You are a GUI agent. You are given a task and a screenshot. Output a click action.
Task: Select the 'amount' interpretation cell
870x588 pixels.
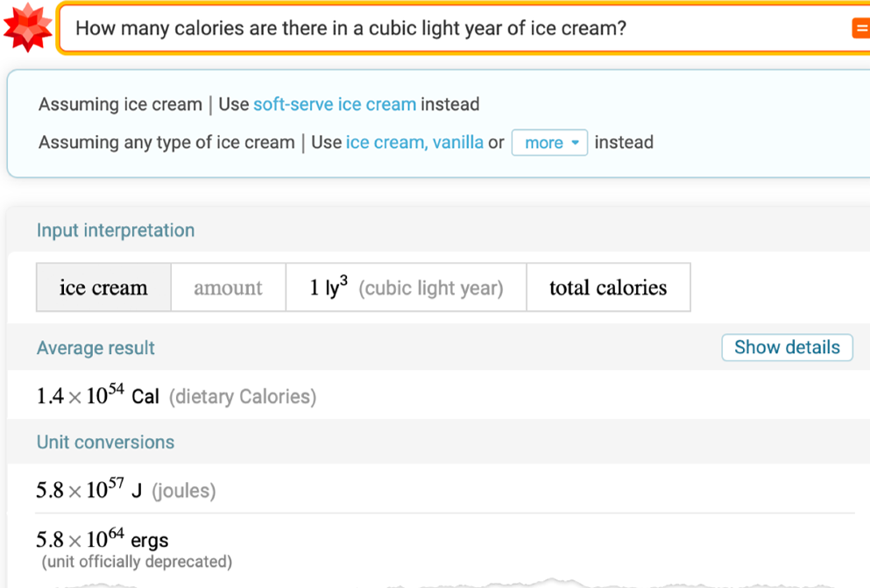(x=228, y=287)
